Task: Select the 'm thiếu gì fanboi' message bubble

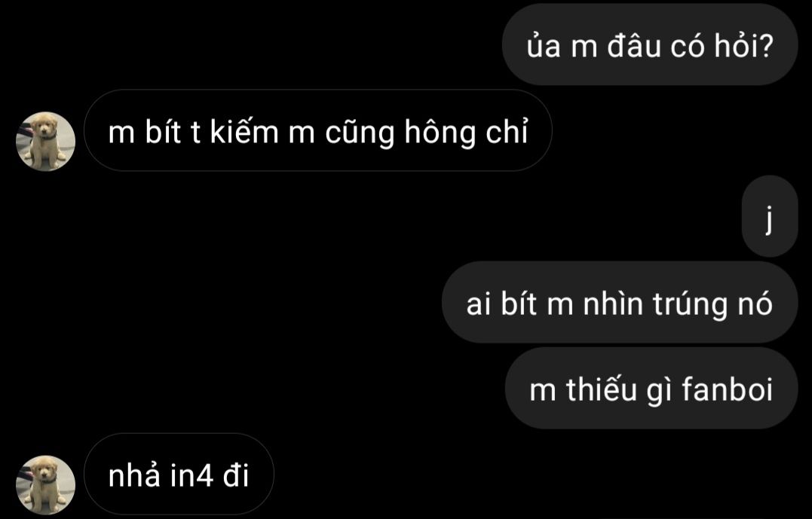Action: pyautogui.click(x=651, y=388)
